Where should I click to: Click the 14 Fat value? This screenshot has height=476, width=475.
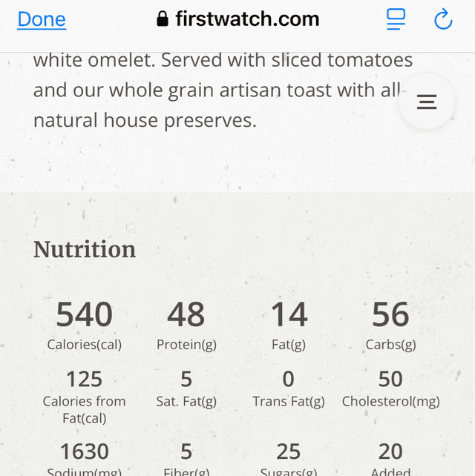289,315
